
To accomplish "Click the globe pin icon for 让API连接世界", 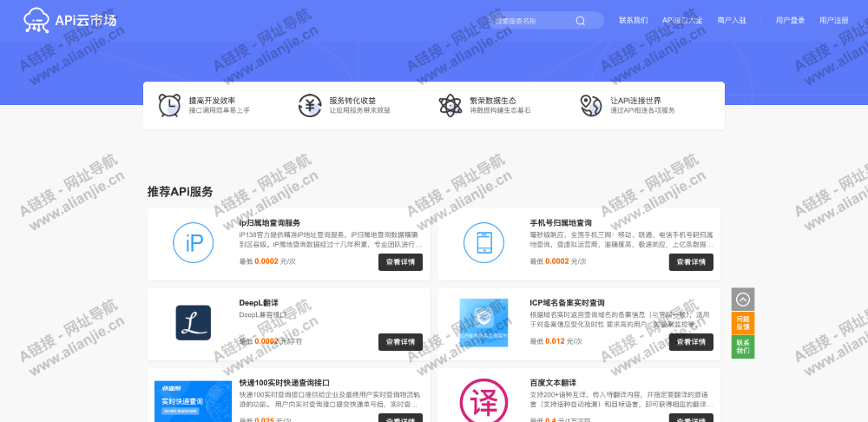I will point(590,105).
